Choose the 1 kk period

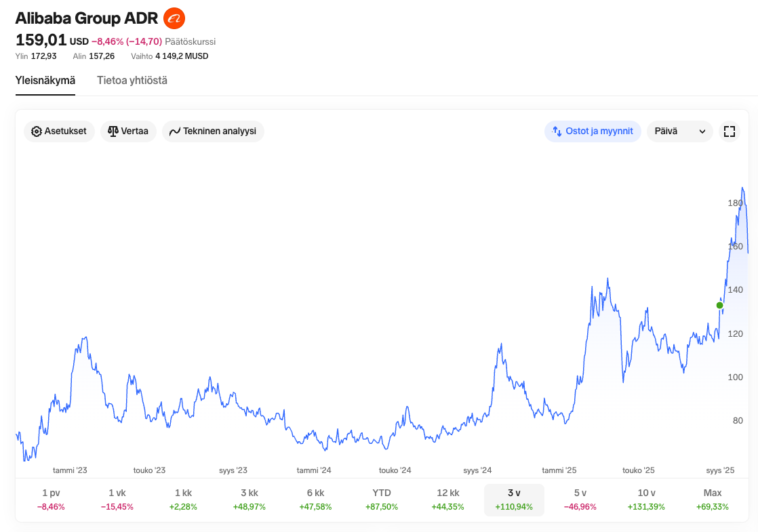pyautogui.click(x=183, y=499)
